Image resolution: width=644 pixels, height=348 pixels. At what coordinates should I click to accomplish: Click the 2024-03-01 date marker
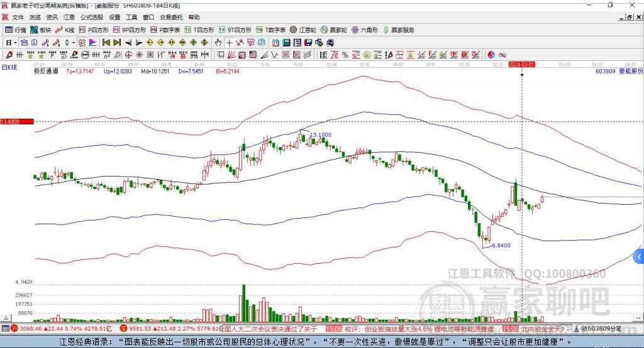[x=521, y=65]
